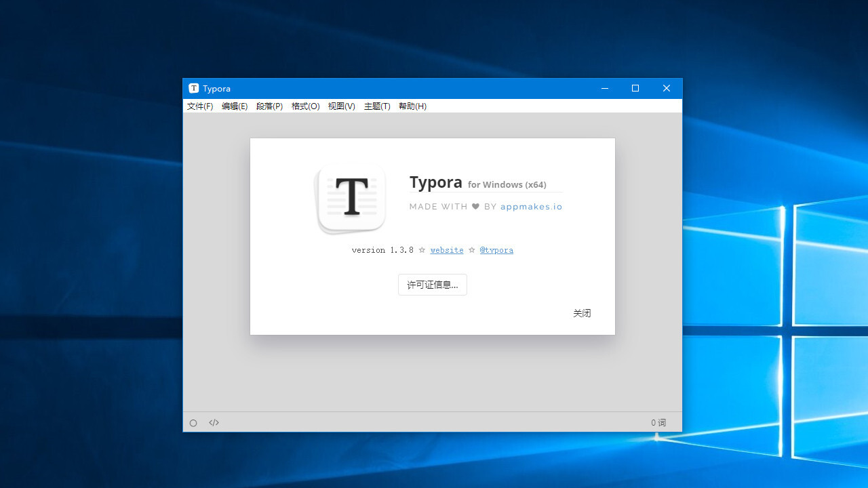Viewport: 868px width, 488px height.
Task: Toggle source code mode in the status bar
Action: [x=214, y=422]
